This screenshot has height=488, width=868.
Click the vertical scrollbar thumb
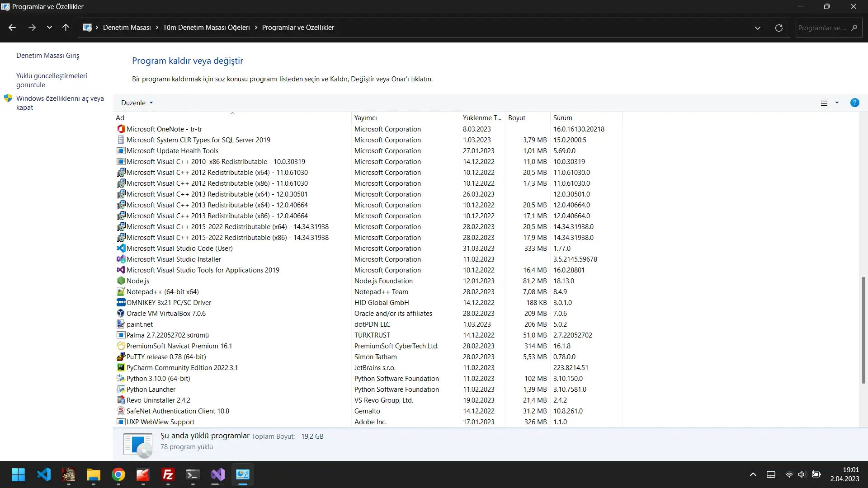coord(863,330)
